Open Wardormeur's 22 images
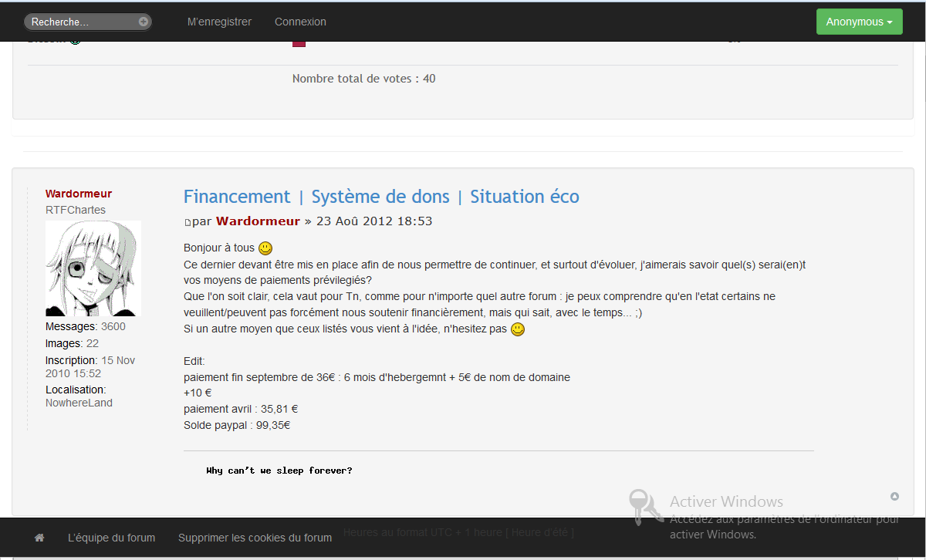Viewport: 926px width, 560px height. [x=92, y=343]
